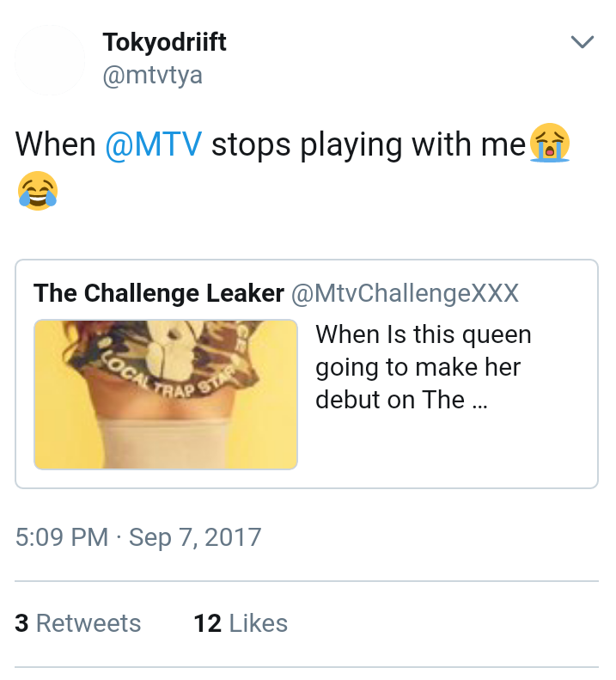Click the loudly crying face emoji

(550, 143)
